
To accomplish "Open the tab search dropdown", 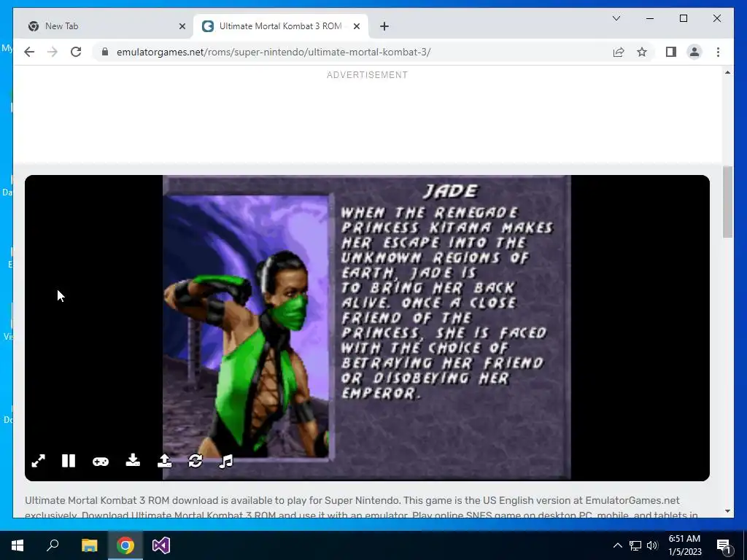I will point(616,18).
